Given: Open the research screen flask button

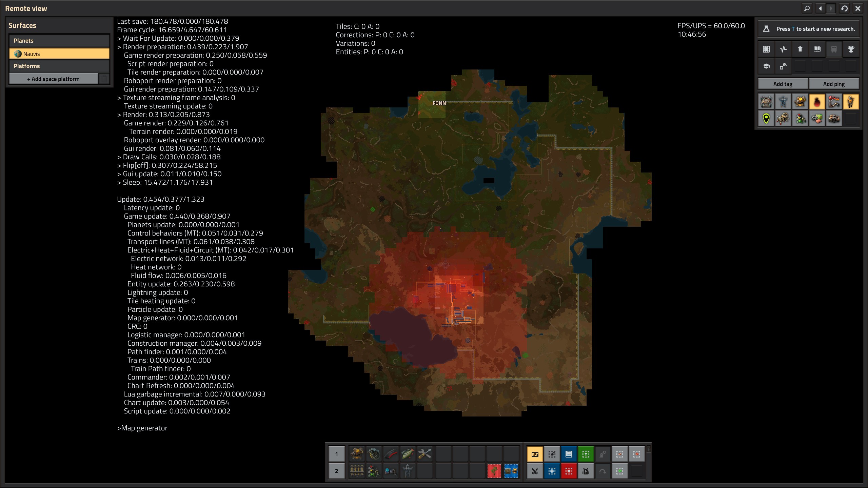Looking at the screenshot, I should pyautogui.click(x=766, y=29).
